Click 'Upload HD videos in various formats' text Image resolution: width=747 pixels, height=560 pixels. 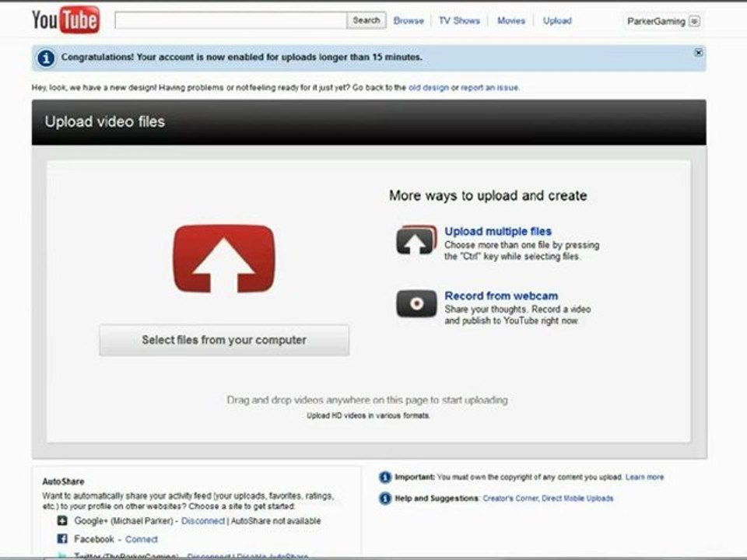coord(368,415)
